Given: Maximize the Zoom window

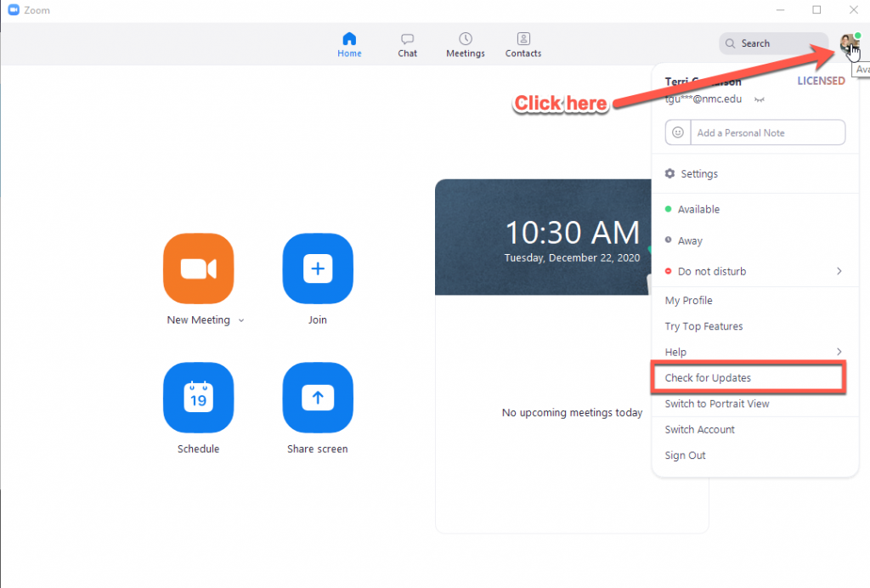Looking at the screenshot, I should point(816,10).
